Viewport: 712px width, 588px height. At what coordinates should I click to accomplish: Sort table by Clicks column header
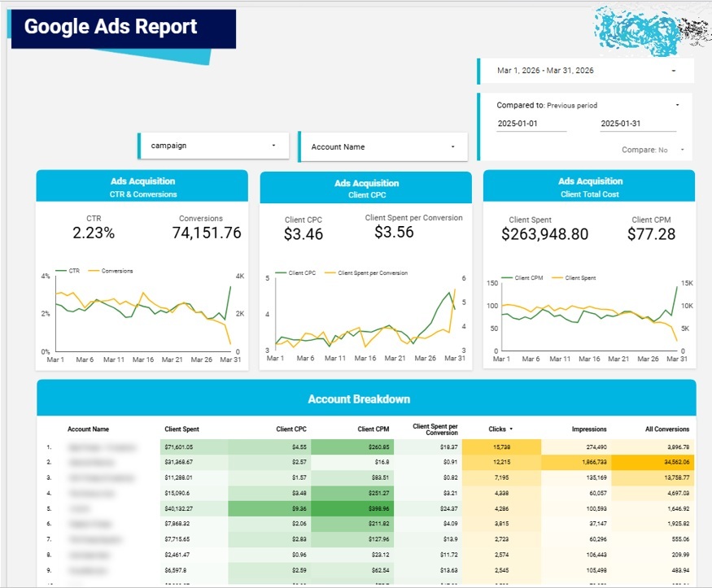click(496, 429)
